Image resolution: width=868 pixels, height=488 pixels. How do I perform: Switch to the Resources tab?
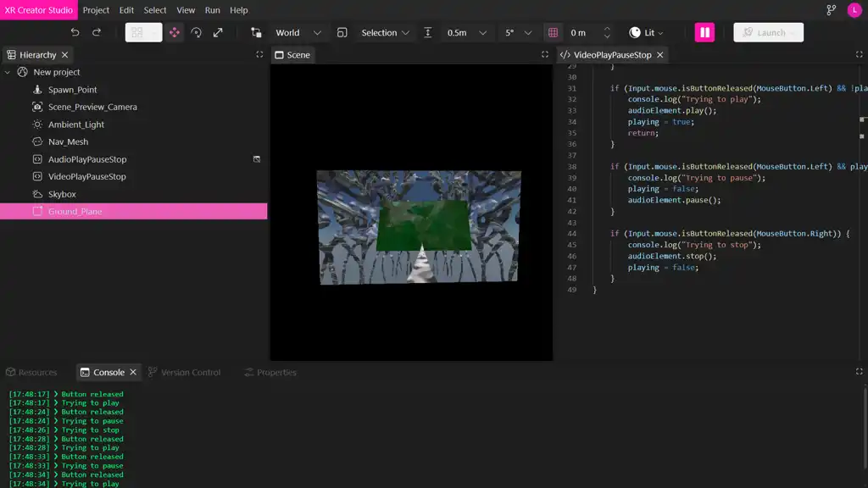(x=31, y=372)
